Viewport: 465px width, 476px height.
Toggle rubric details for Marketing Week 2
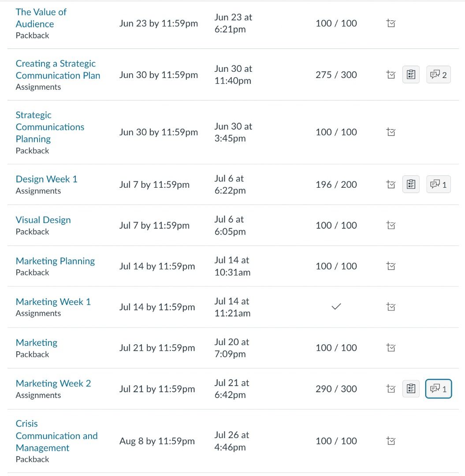coord(411,389)
